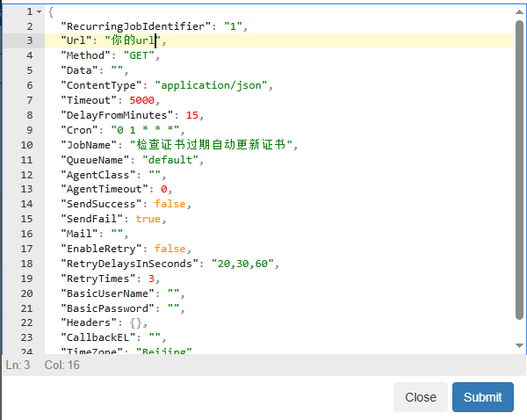Click line number 3 in gutter
Viewport: 527px width, 420px height.
(x=30, y=40)
